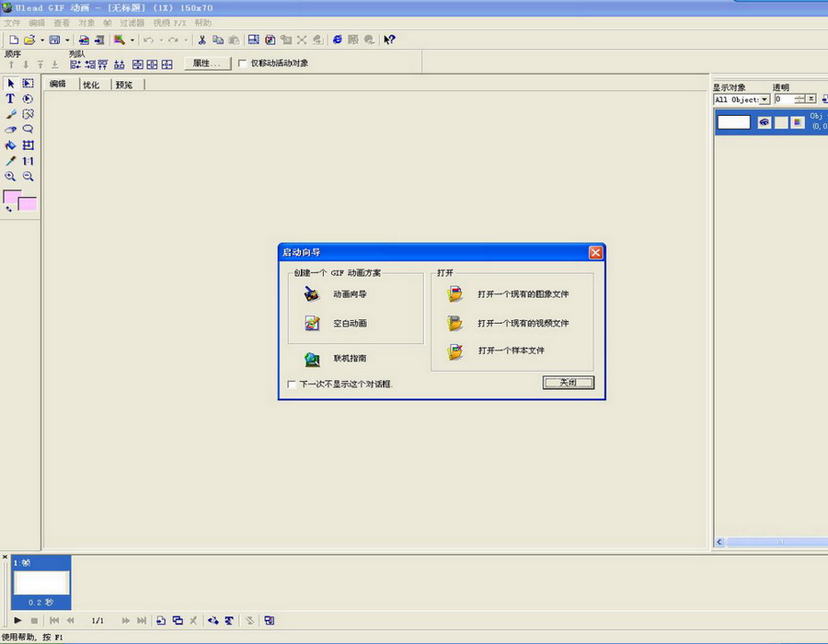This screenshot has width=828, height=644.
Task: Click the background pink color swatch
Action: (29, 205)
